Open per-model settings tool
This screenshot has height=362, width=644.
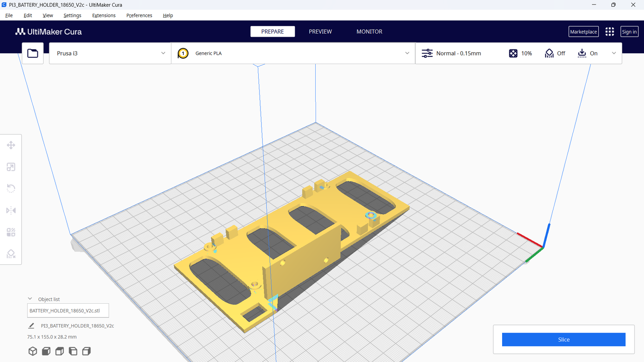pos(11,232)
